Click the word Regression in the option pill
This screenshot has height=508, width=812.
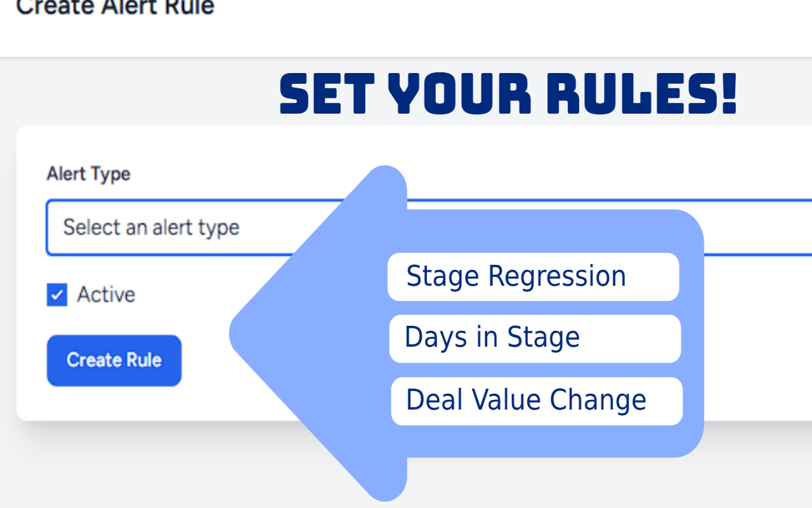pyautogui.click(x=557, y=277)
